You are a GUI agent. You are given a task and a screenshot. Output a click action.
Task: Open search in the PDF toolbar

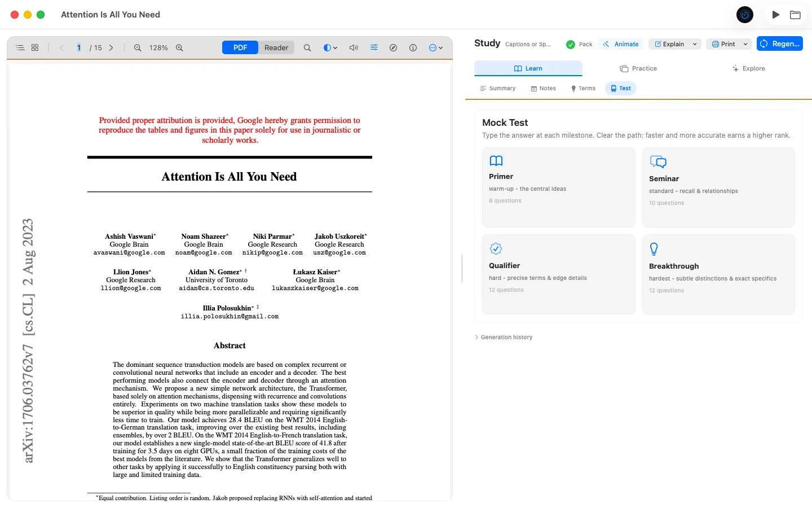(307, 48)
